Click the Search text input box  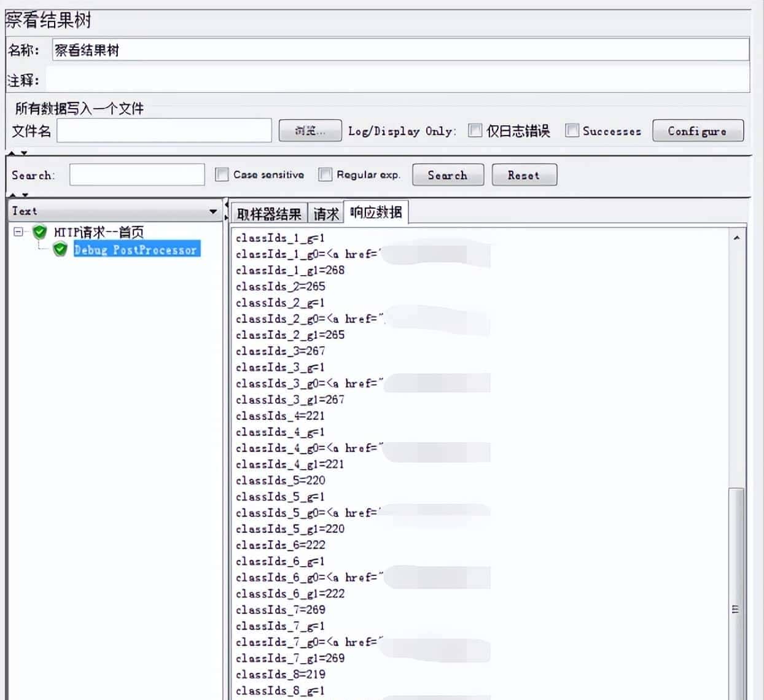pyautogui.click(x=136, y=174)
